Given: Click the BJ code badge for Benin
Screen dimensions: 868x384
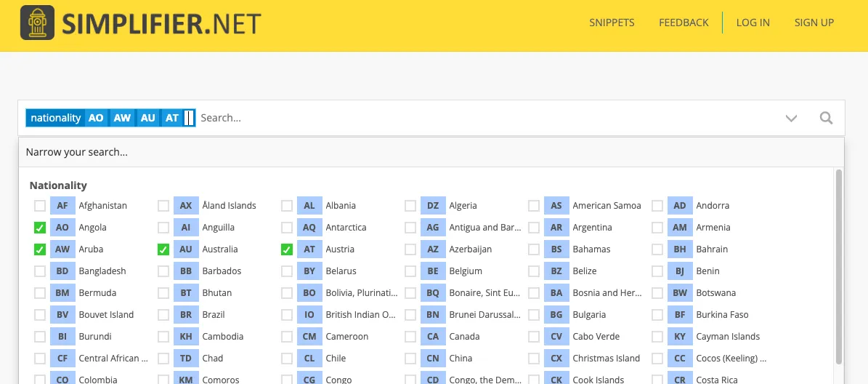Looking at the screenshot, I should coord(680,271).
